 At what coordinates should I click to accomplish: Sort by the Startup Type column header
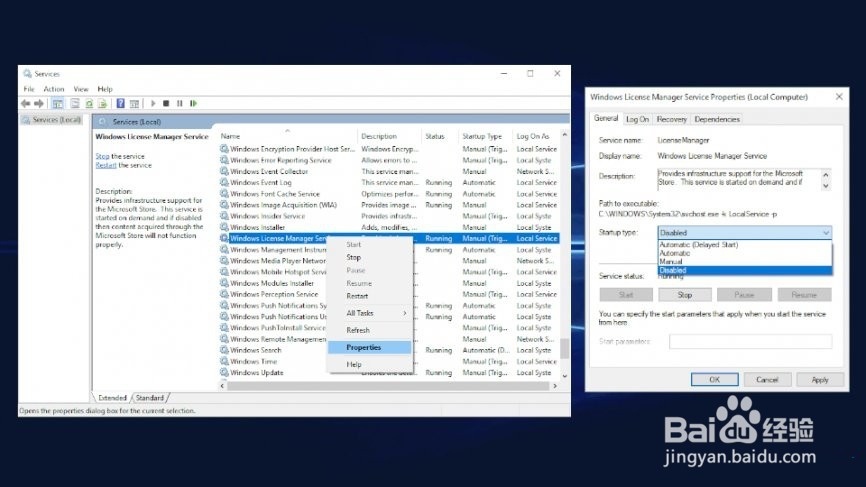coord(485,136)
